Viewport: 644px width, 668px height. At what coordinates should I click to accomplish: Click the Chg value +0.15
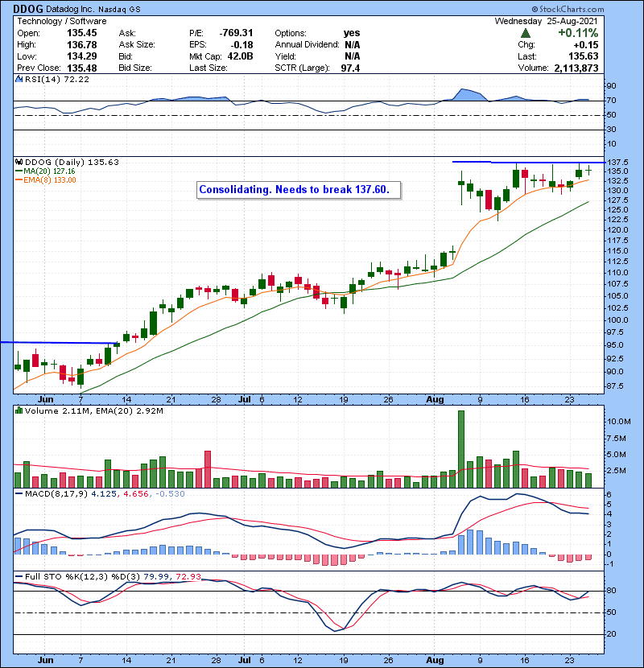pos(585,45)
